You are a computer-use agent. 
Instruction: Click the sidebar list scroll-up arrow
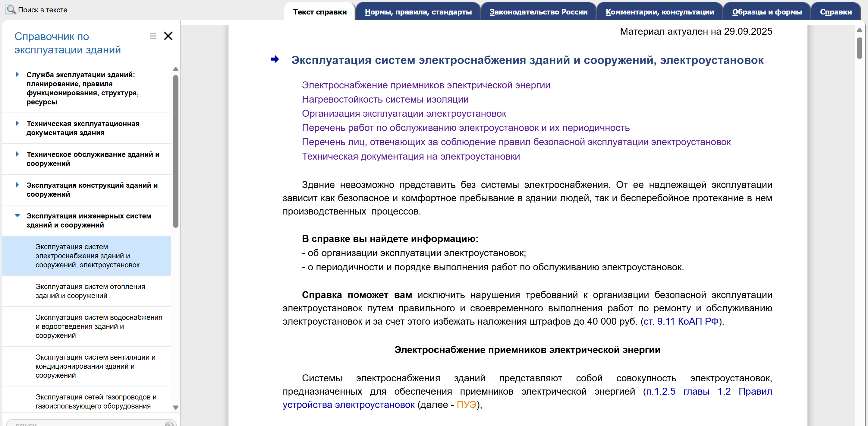pos(175,69)
